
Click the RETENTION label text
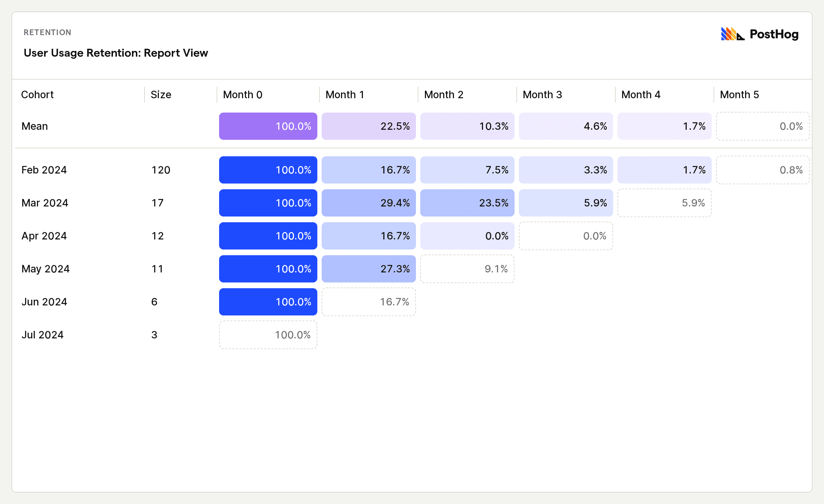47,33
